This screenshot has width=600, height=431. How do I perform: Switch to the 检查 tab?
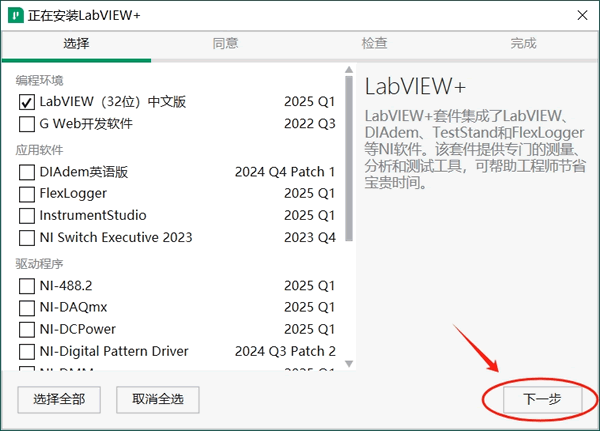[374, 43]
